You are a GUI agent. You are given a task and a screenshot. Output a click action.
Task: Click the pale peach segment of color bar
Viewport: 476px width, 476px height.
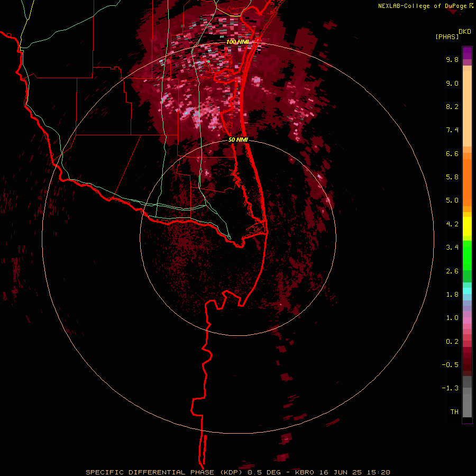pyautogui.click(x=467, y=108)
